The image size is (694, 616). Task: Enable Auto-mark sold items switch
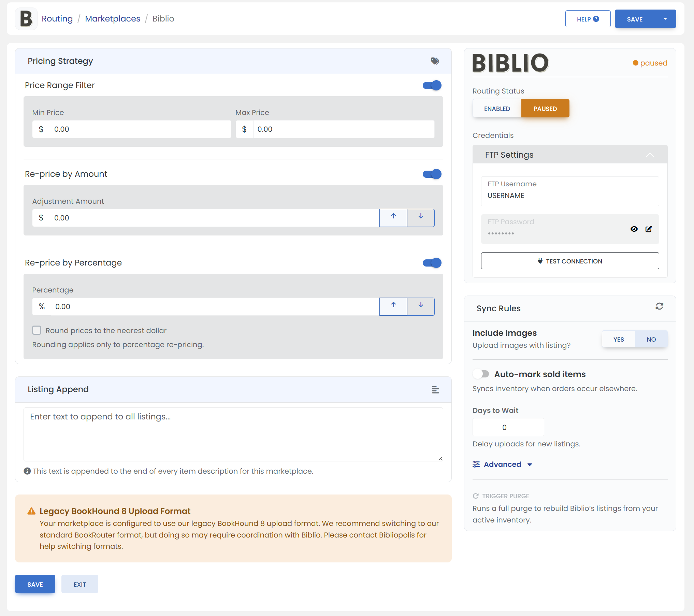481,374
